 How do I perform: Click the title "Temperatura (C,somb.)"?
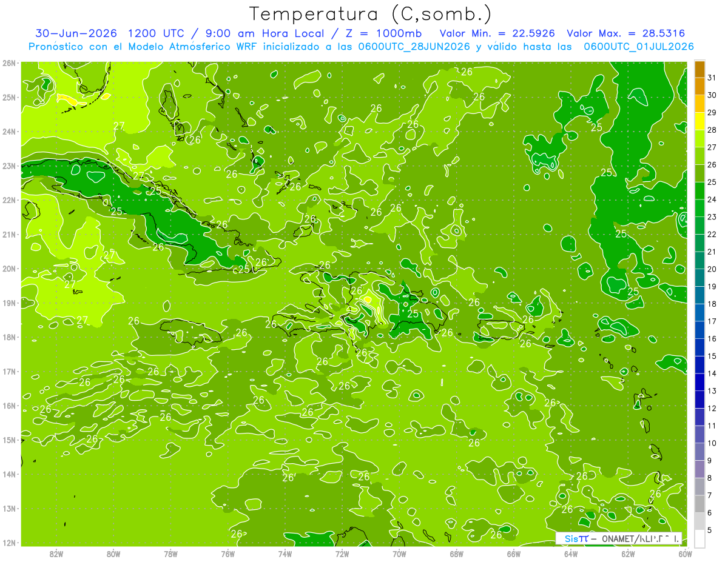coord(370,13)
